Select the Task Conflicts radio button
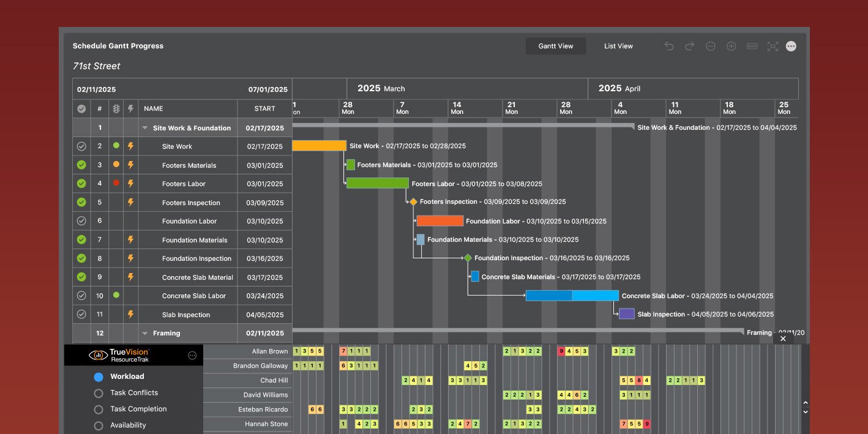Screen dimensions: 868x434 99,392
